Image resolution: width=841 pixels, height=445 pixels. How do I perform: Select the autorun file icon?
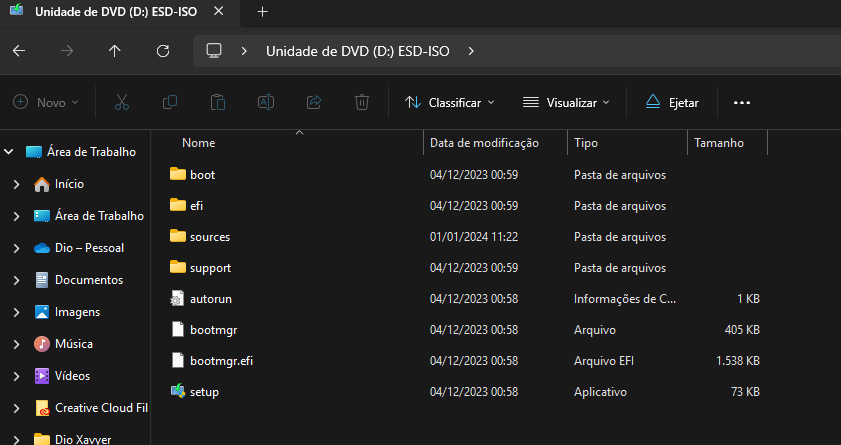[x=178, y=299]
